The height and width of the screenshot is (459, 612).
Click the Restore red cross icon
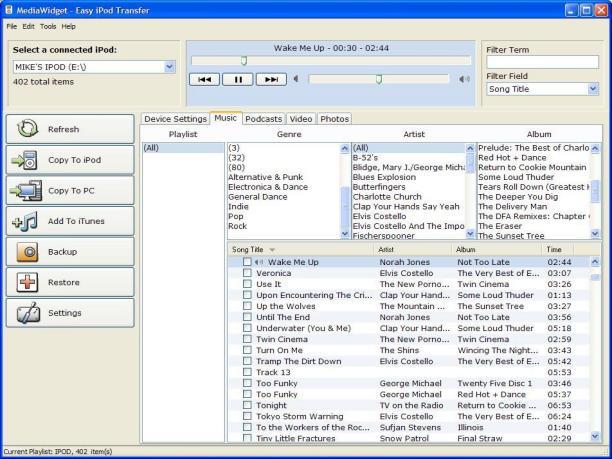27,282
